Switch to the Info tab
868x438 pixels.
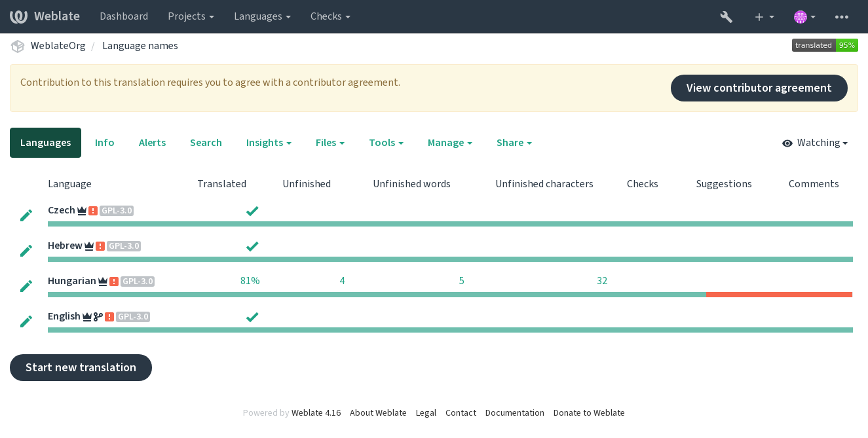(104, 143)
